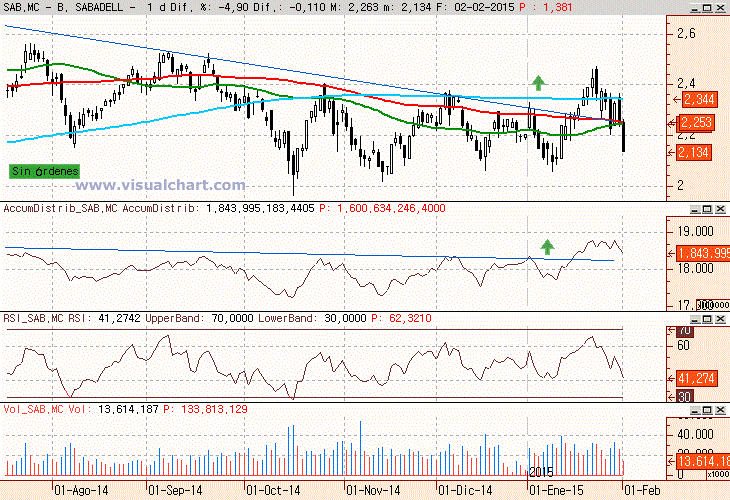Click the RSI upper band 70 marker

[685, 331]
